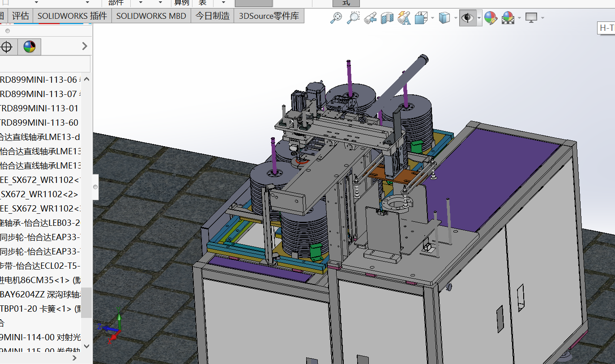Viewport: 615px width, 364px height.
Task: Select the TBP01-20 卡簧<1> item
Action: [40, 309]
